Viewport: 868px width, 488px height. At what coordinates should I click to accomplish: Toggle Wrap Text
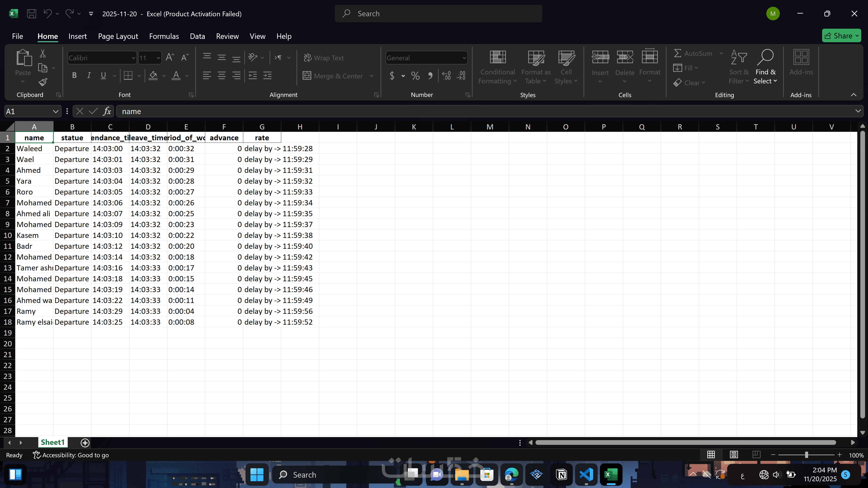click(323, 58)
